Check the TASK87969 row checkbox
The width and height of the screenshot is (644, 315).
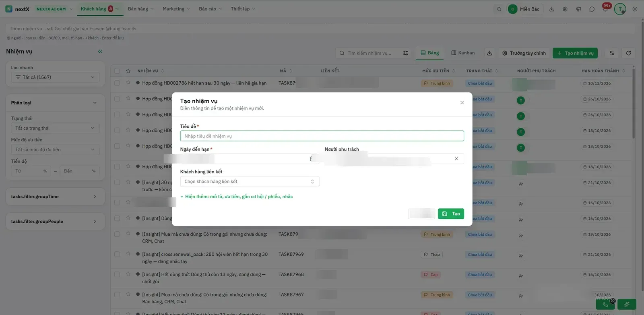tap(117, 254)
